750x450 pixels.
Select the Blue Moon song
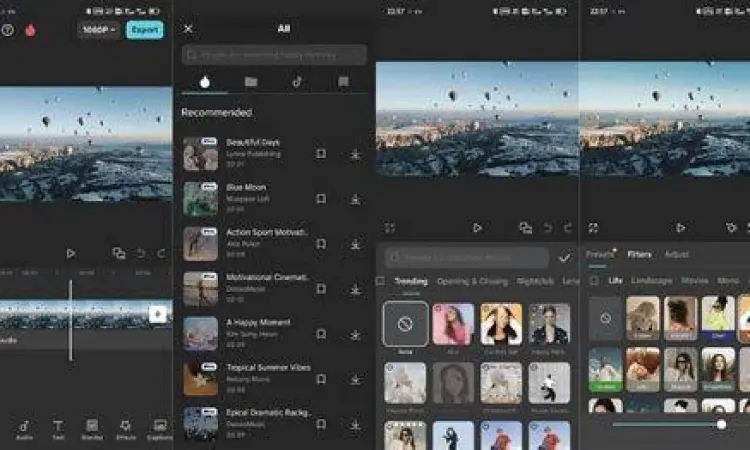(x=246, y=187)
